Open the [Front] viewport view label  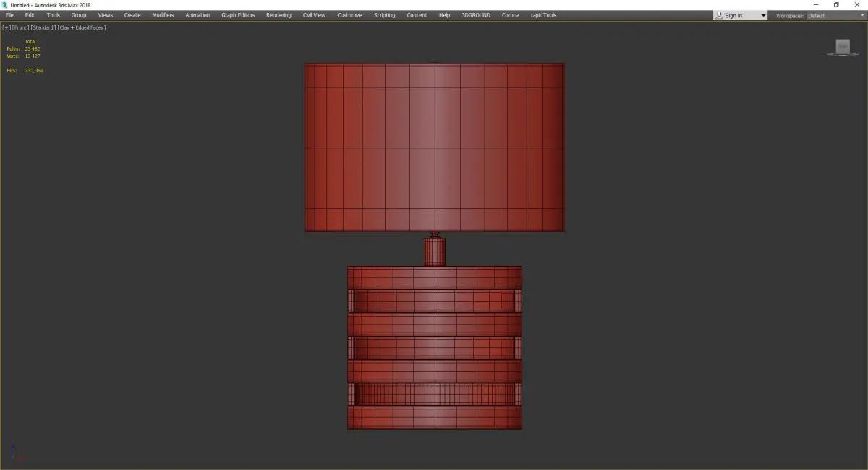click(20, 27)
